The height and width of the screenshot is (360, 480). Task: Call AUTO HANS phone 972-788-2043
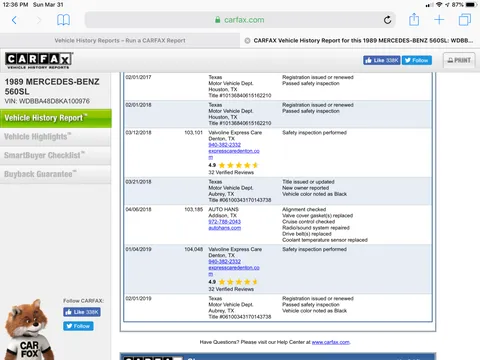pyautogui.click(x=224, y=222)
